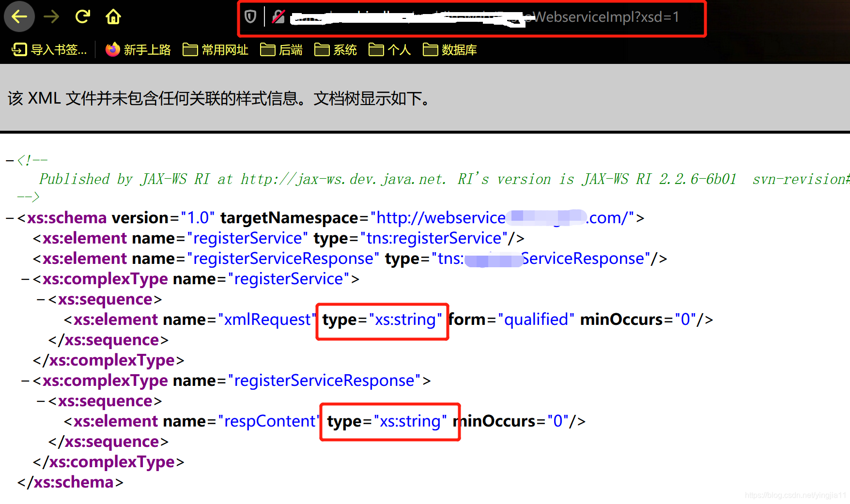Image resolution: width=850 pixels, height=504 pixels.
Task: Reload the current XML page
Action: [x=82, y=16]
